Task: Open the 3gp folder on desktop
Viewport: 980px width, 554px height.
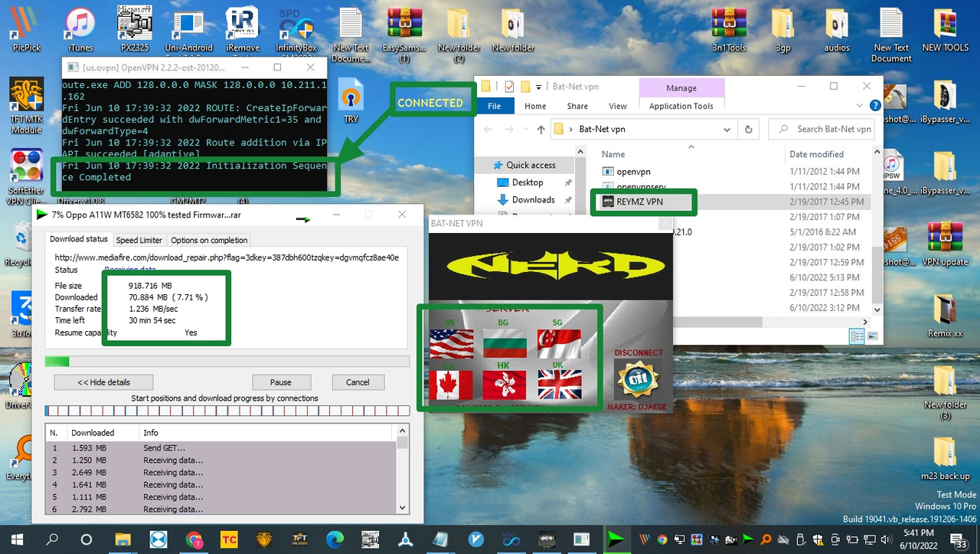Action: (x=782, y=30)
